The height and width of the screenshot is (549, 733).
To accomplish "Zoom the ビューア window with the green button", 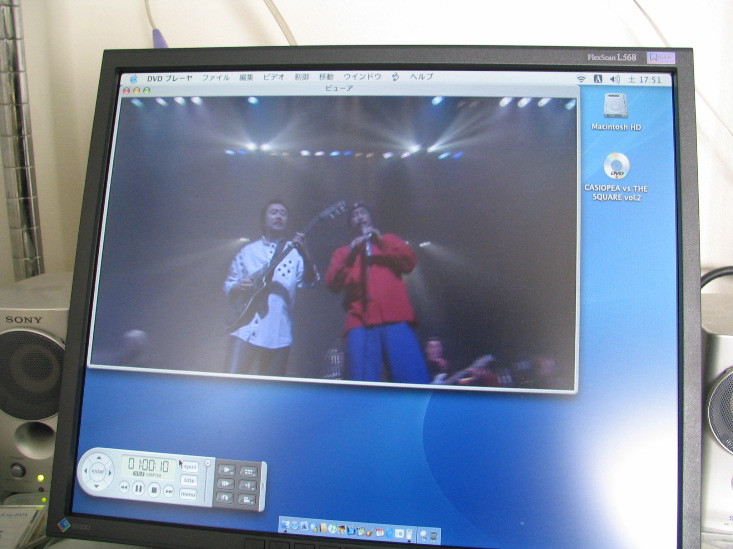I will coord(147,90).
